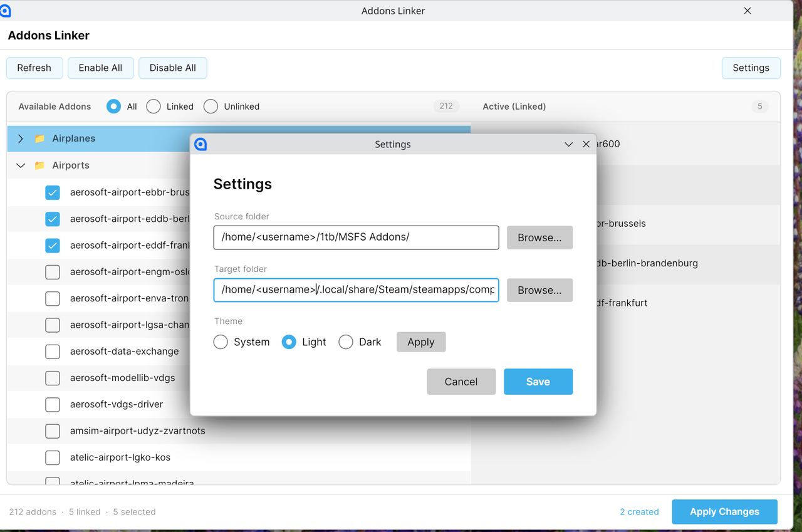Select the brussels entry in Active list

622,224
